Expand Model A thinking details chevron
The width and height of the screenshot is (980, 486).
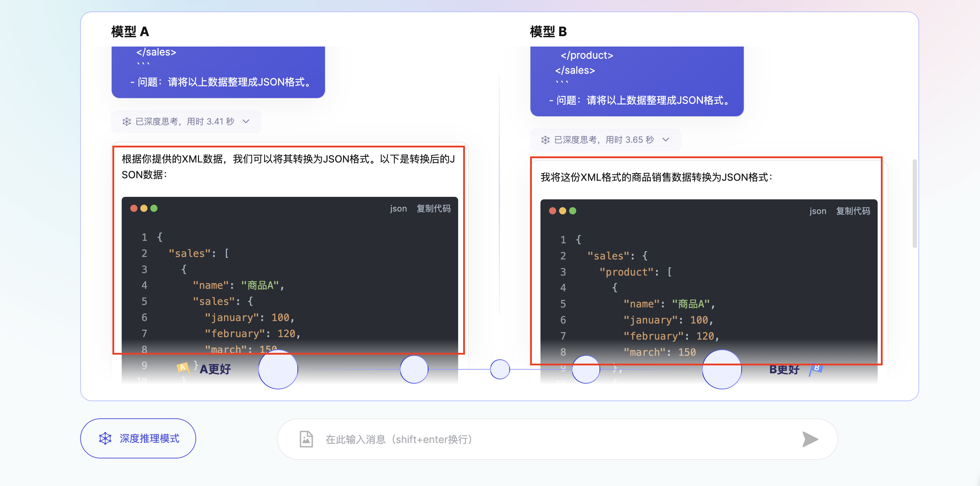point(246,122)
